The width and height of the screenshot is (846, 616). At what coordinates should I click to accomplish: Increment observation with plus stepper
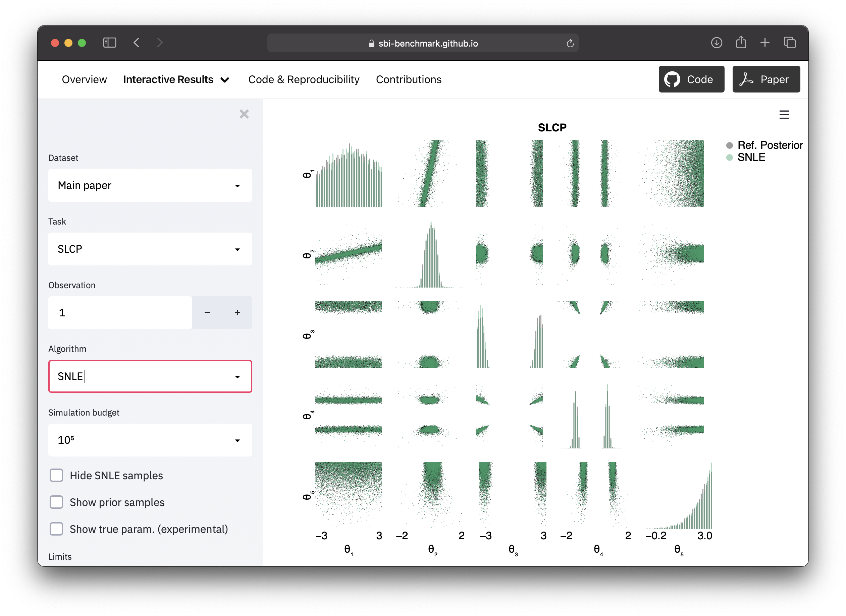237,312
